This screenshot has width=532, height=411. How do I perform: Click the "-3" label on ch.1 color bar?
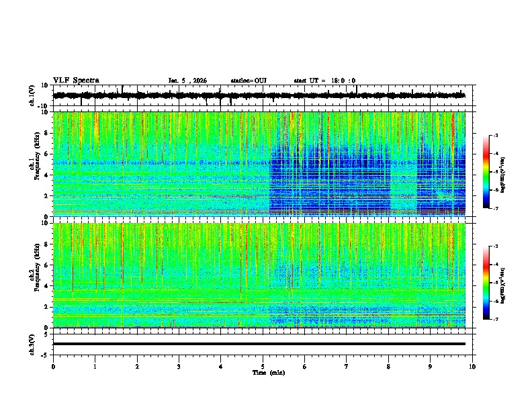(x=495, y=135)
